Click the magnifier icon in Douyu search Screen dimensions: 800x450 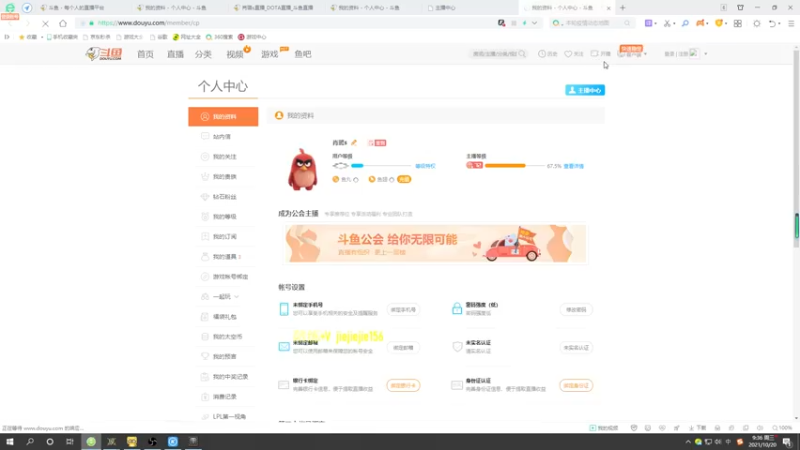tap(522, 54)
